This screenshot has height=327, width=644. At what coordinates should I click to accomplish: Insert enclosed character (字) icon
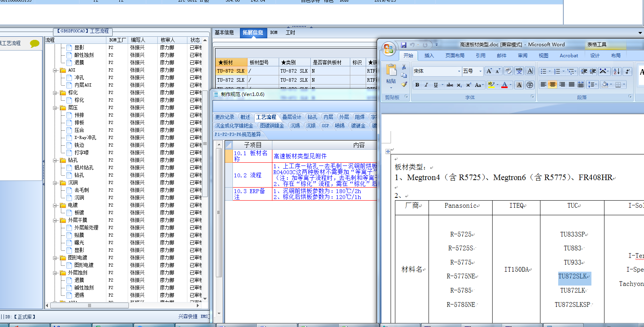[x=530, y=85]
